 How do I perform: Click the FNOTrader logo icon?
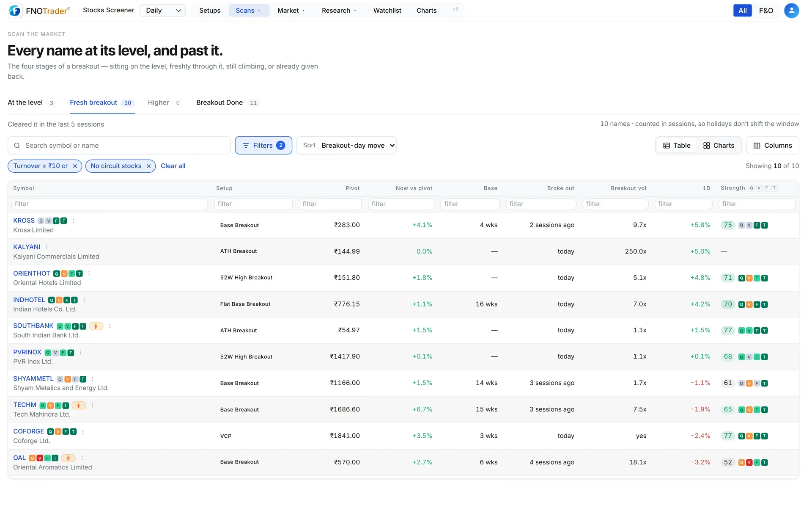(x=15, y=11)
